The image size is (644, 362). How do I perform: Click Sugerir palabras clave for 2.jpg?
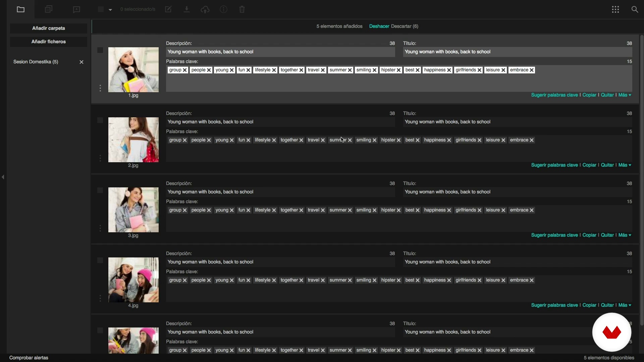point(554,165)
